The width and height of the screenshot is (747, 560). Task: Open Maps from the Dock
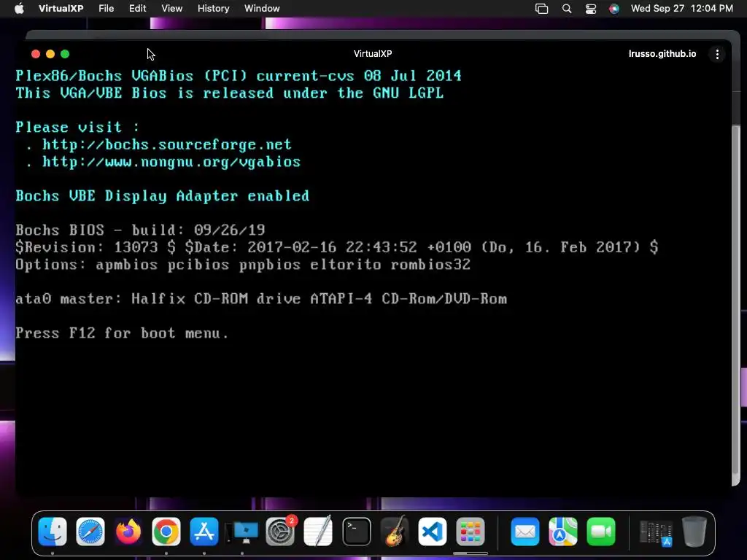pyautogui.click(x=562, y=532)
